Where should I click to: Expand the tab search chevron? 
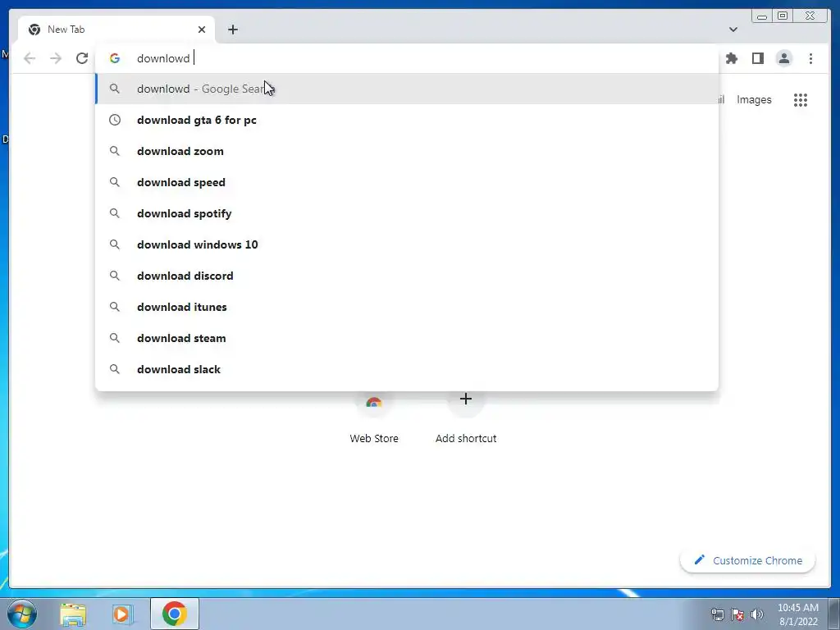733,30
